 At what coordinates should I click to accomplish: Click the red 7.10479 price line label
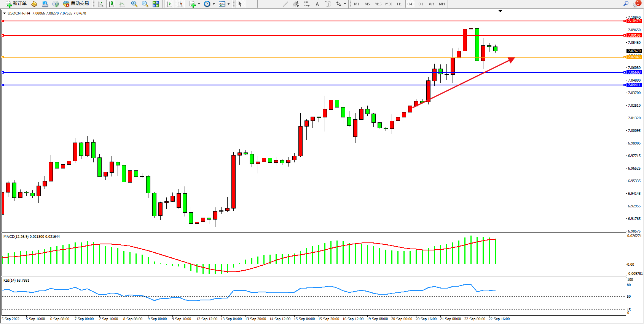click(x=634, y=21)
